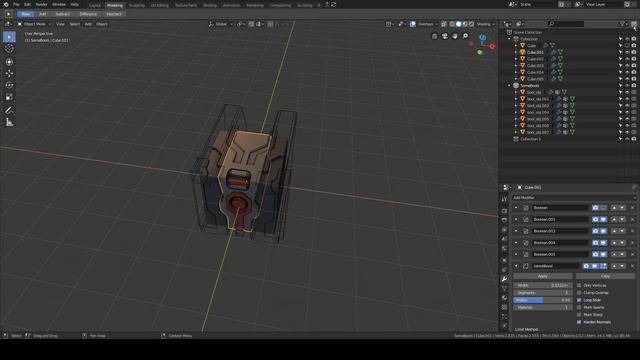Click the Difference button in tool header
Image resolution: width=640 pixels, height=360 pixels.
click(x=88, y=14)
